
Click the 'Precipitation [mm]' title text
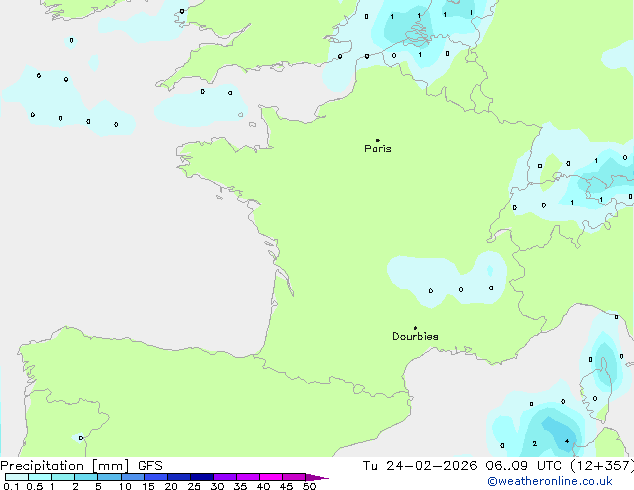point(65,466)
